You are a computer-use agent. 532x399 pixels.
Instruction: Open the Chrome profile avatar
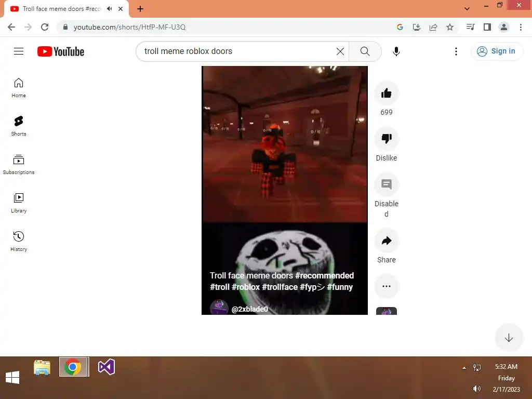[504, 27]
